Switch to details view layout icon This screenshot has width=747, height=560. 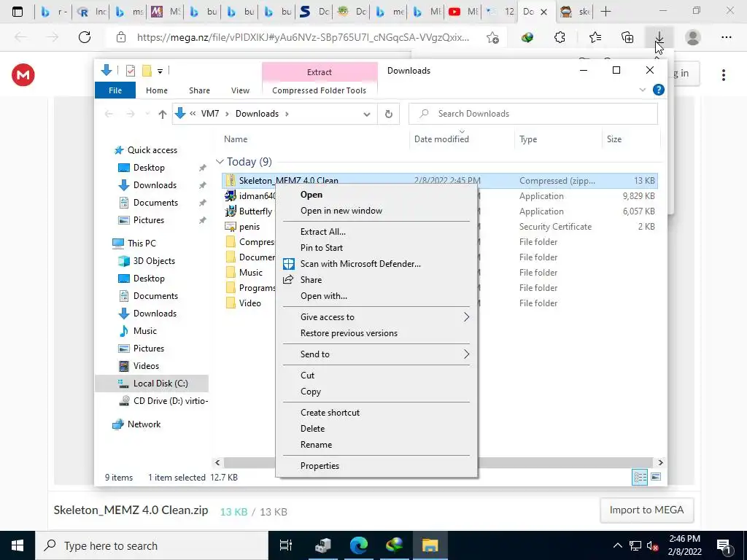click(x=639, y=477)
